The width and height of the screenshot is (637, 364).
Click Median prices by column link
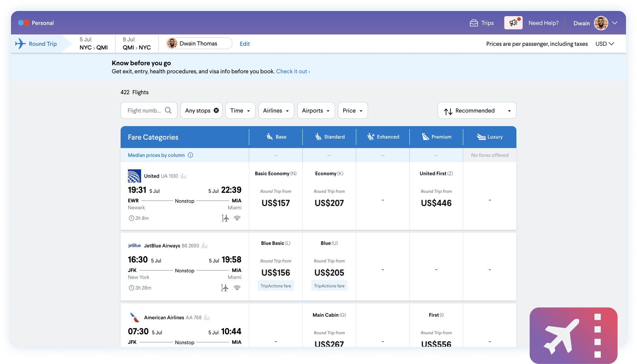[156, 155]
